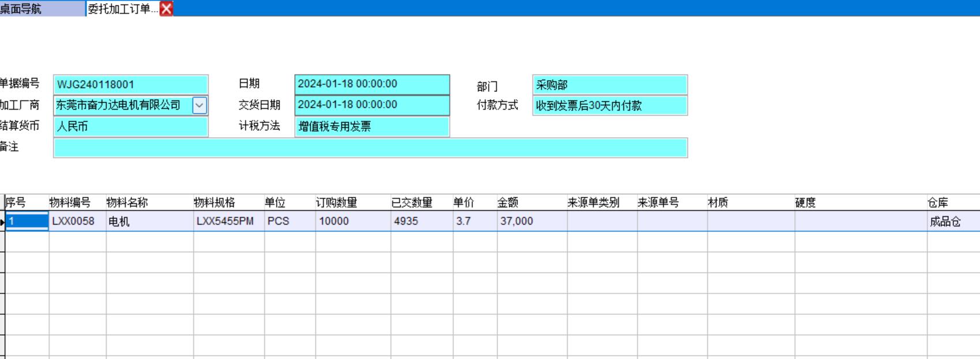
Task: Click the 订购数量 column header
Action: pos(336,203)
